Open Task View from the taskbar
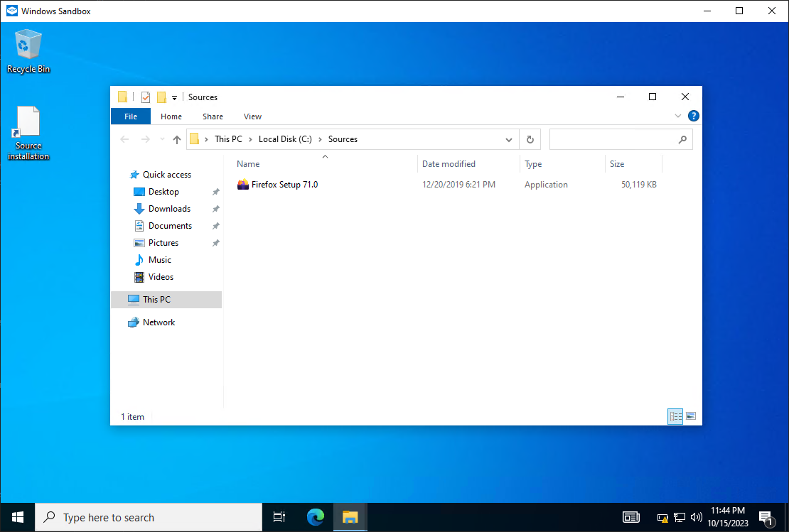Screen dimensions: 789x532 (x=279, y=517)
